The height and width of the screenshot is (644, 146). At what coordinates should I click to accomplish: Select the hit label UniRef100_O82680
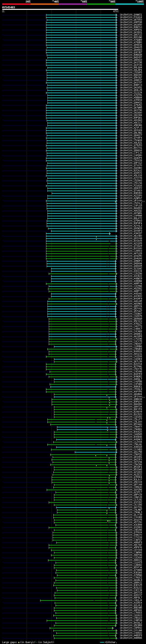131,113
